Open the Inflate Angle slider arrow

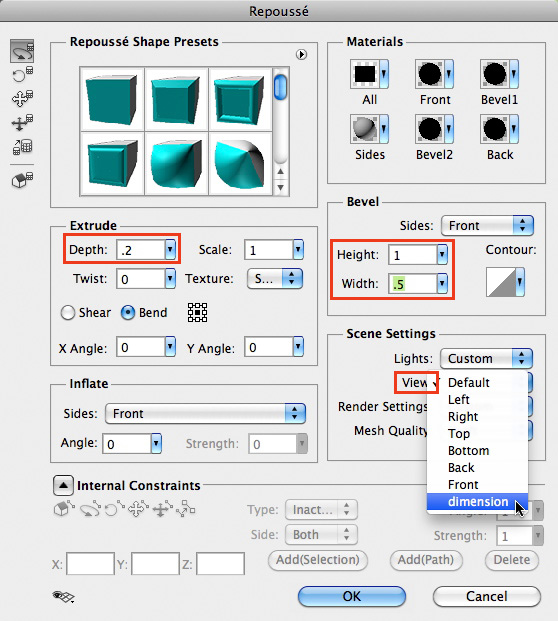156,444
